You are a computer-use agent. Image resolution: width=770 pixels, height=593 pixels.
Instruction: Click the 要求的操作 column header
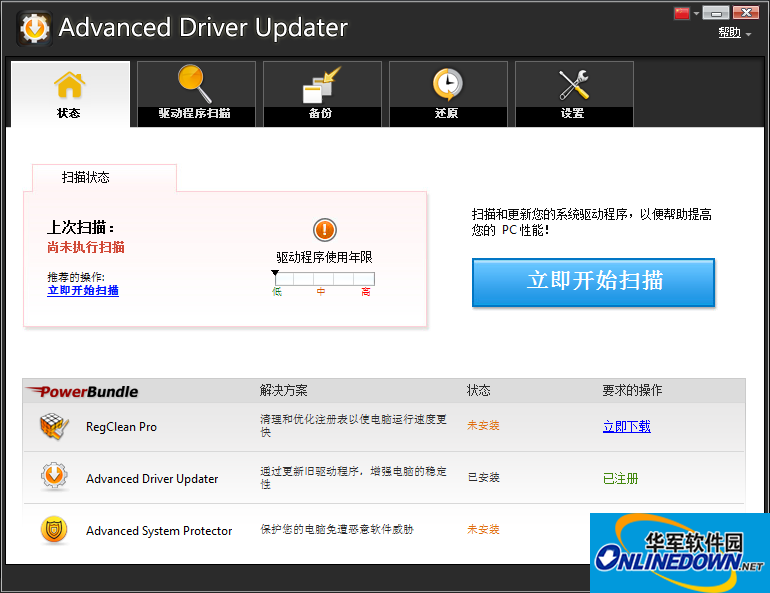click(632, 391)
